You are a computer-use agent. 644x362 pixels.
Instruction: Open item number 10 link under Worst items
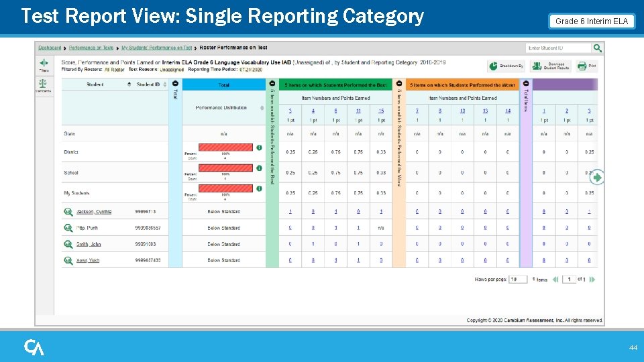pos(462,111)
